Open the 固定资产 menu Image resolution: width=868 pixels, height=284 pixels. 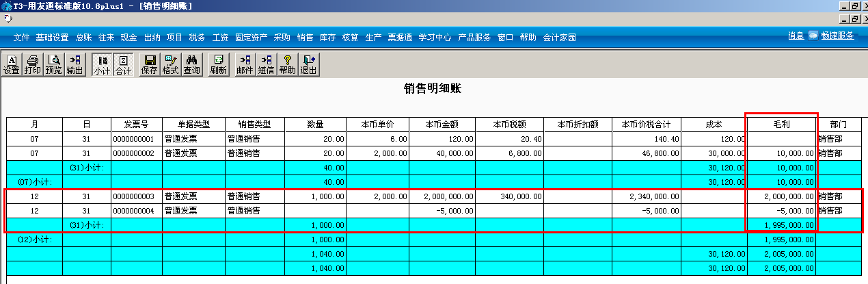251,38
